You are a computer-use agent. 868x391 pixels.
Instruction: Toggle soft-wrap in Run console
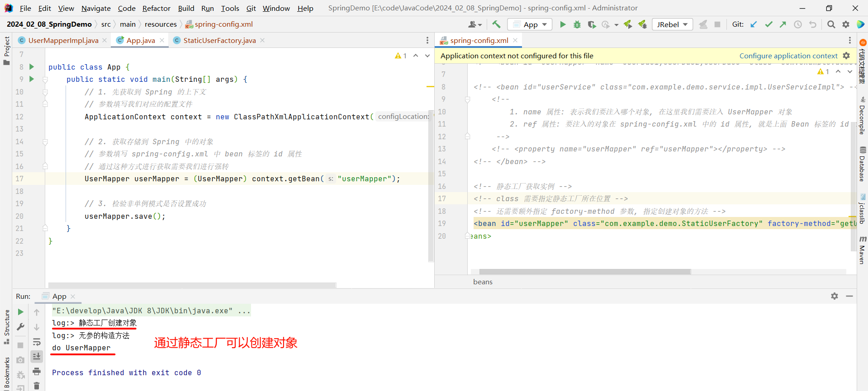[x=37, y=342]
